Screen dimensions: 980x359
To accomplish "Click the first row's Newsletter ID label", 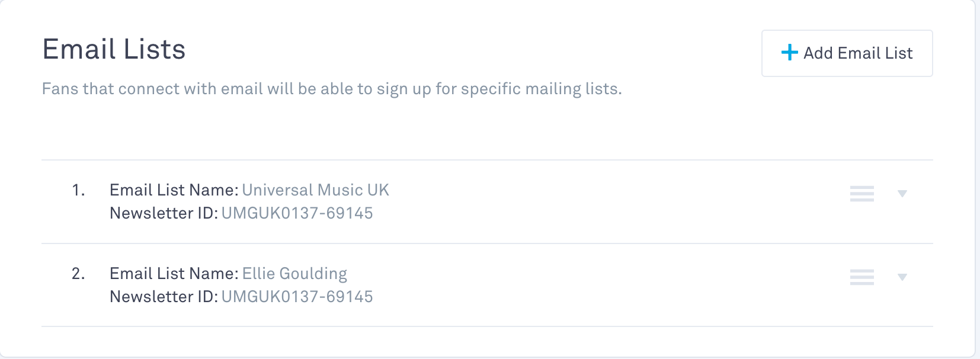I will [164, 213].
